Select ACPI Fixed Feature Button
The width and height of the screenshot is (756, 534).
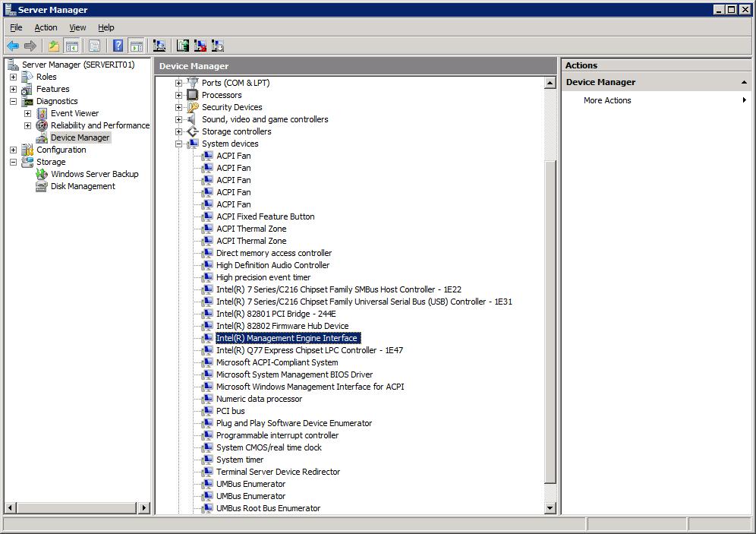[x=265, y=216]
